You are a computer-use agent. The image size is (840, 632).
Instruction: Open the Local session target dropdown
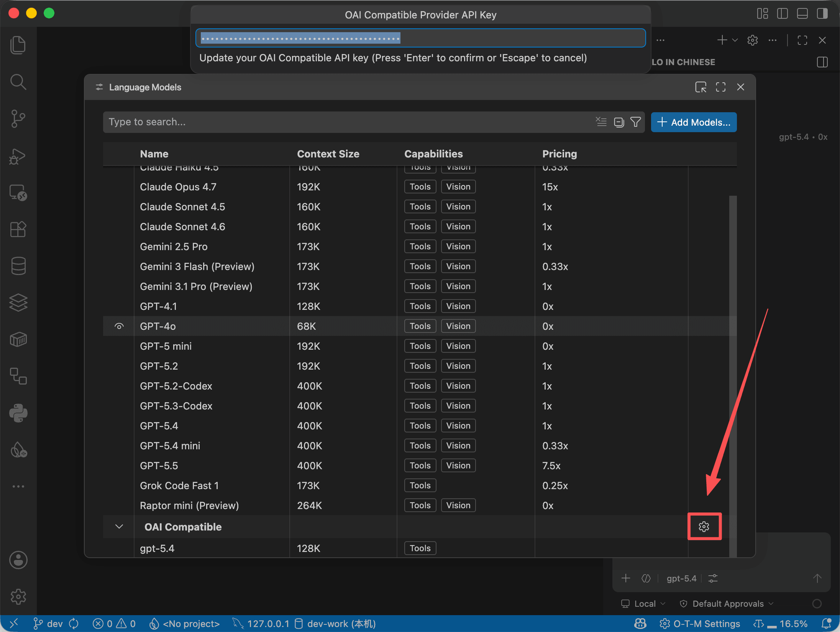(x=643, y=604)
